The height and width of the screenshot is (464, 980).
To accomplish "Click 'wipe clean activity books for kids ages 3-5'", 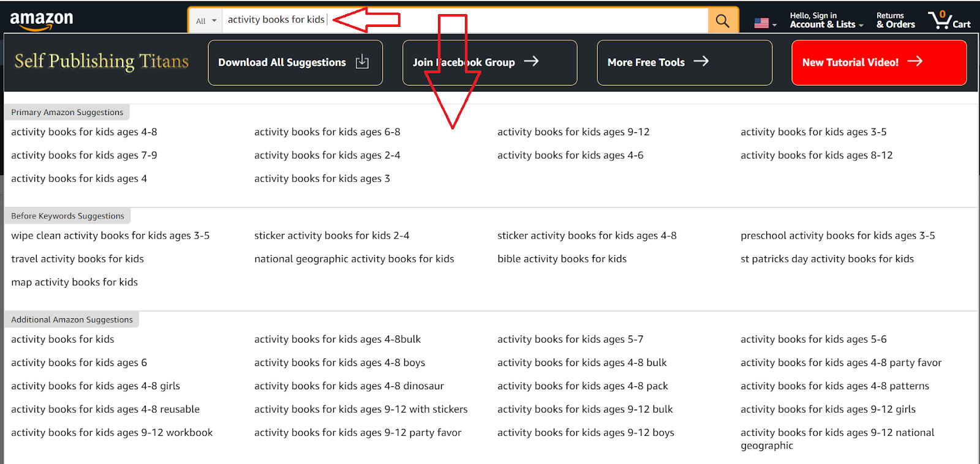I will click(110, 236).
